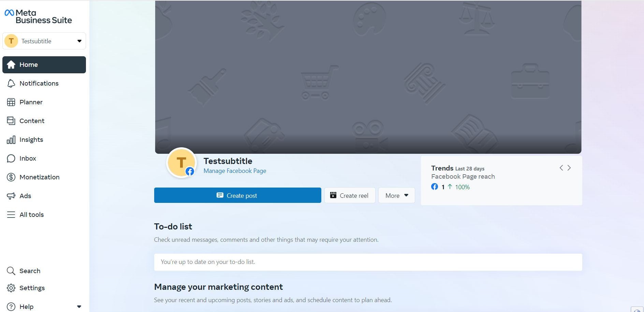The height and width of the screenshot is (312, 644).
Task: Click the Settings gear icon
Action: [x=11, y=288]
